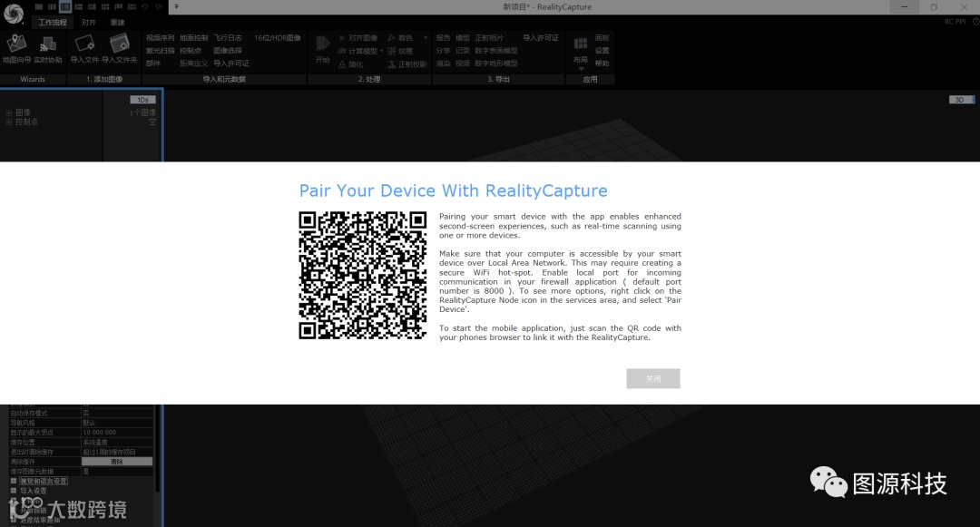This screenshot has width=980, height=527.
Task: Expand the 图像 tree node
Action: pos(9,113)
